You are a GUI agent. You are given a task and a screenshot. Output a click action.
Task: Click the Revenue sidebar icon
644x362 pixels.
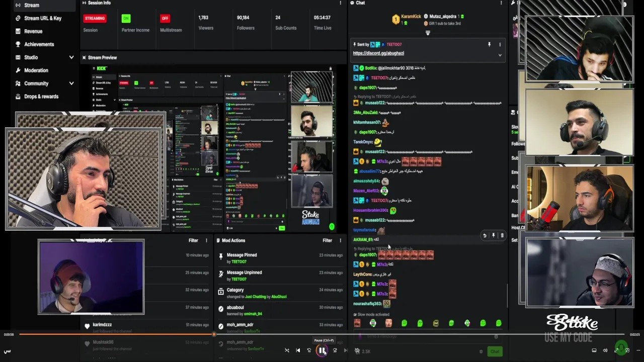[18, 31]
